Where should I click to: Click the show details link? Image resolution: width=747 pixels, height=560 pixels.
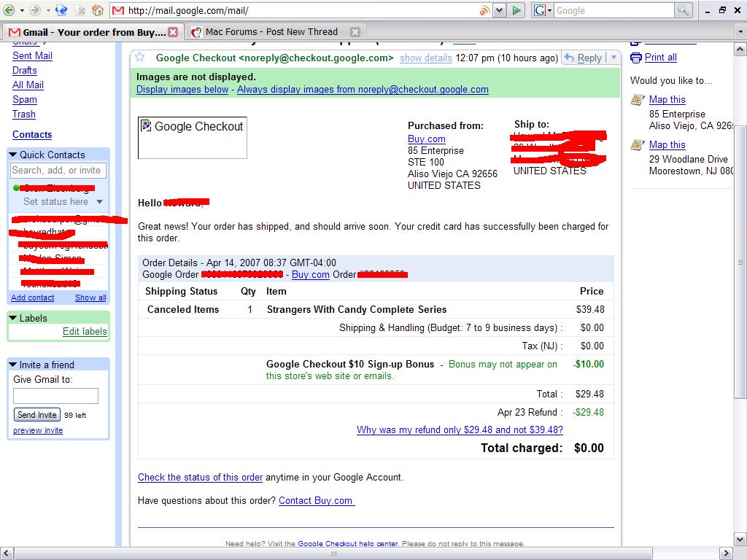(x=426, y=58)
